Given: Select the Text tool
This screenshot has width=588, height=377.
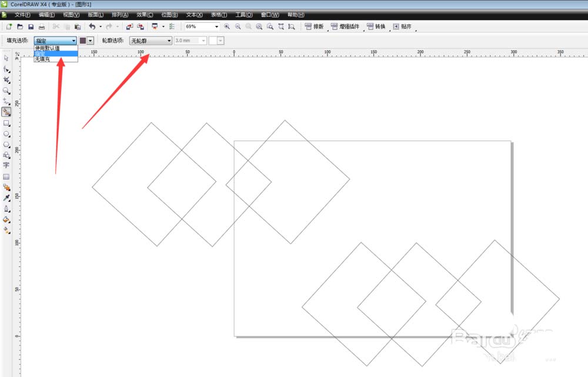Looking at the screenshot, I should click(6, 165).
